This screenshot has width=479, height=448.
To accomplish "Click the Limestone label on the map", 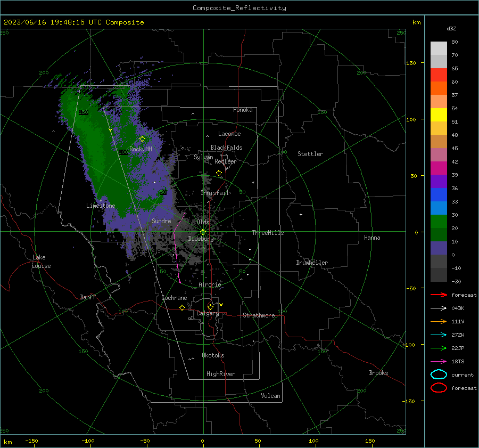I will click(x=101, y=206).
